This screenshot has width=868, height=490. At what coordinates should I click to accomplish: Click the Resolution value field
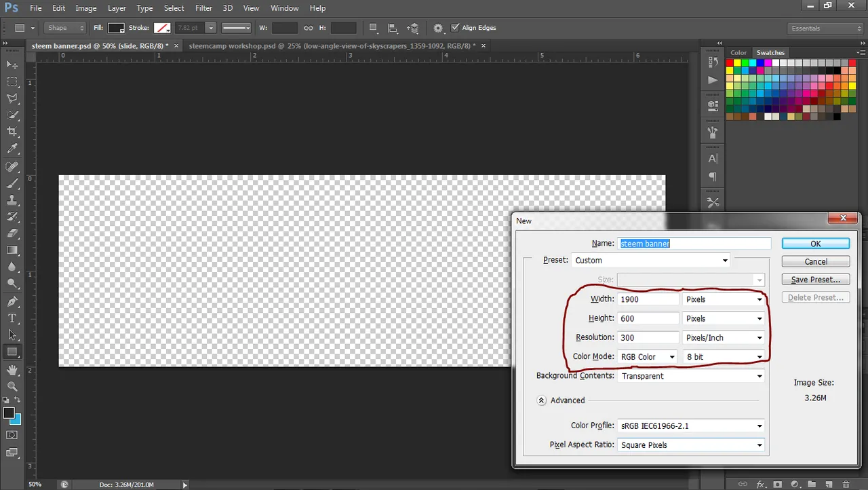tap(648, 337)
